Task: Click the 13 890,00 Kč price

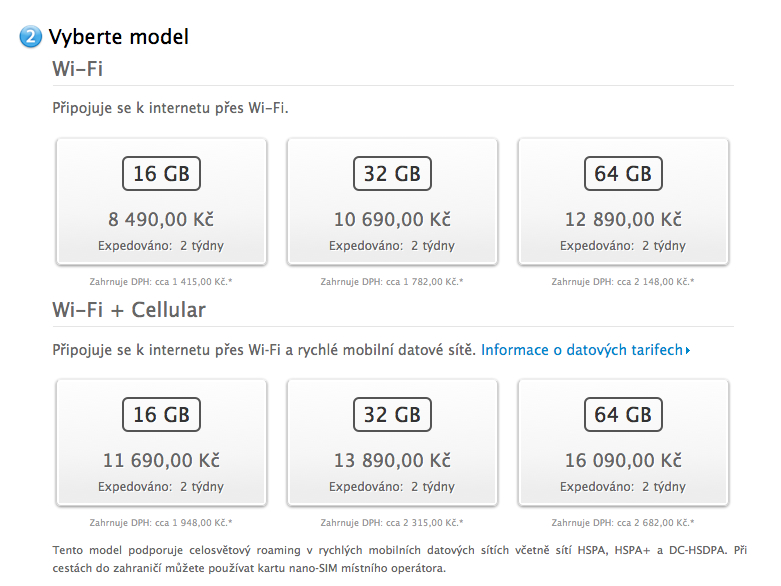Action: click(x=392, y=461)
